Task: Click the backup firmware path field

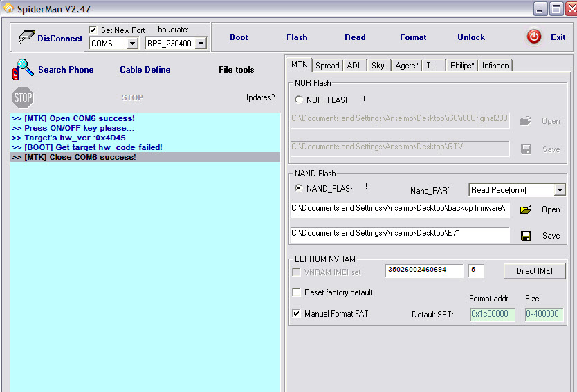Action: [x=400, y=209]
